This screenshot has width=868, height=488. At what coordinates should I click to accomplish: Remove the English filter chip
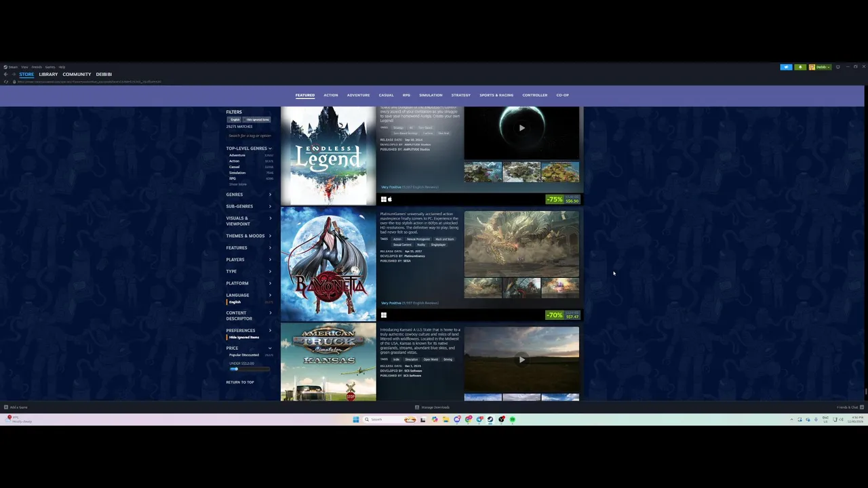(235, 120)
